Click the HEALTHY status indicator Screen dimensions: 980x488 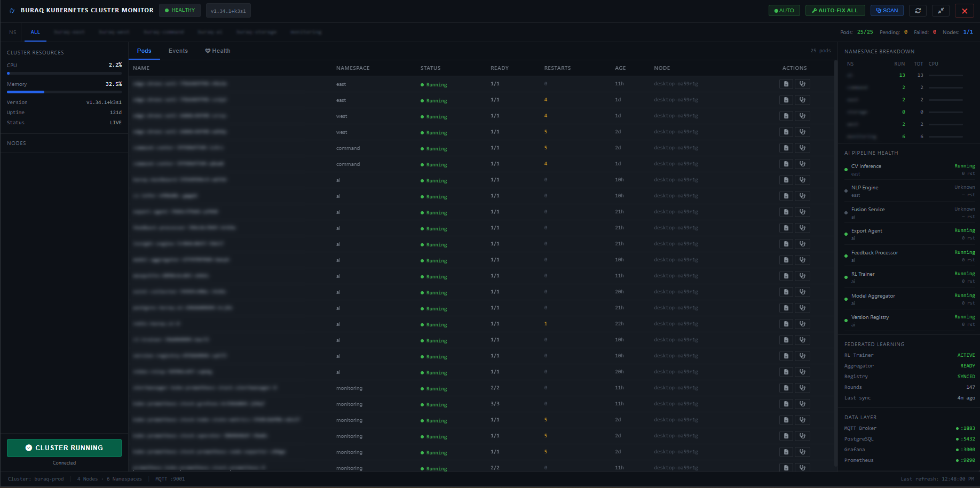point(179,10)
